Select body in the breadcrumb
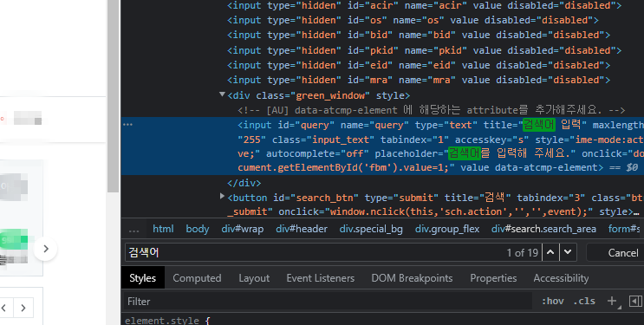This screenshot has width=644, height=325. click(197, 229)
